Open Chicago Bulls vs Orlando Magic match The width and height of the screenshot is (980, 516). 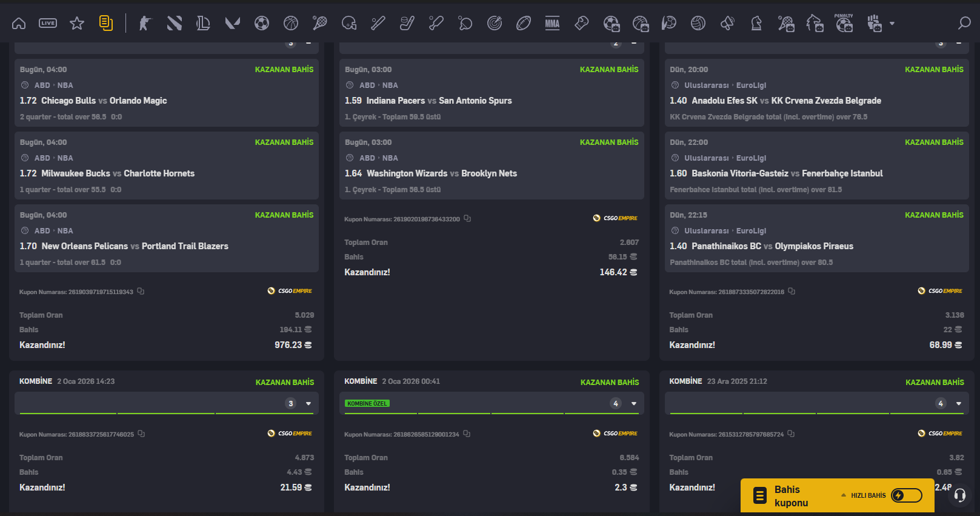[104, 101]
